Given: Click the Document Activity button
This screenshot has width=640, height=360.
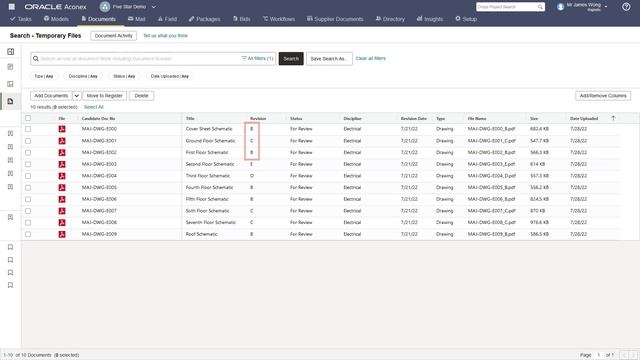Looking at the screenshot, I should pyautogui.click(x=113, y=36).
